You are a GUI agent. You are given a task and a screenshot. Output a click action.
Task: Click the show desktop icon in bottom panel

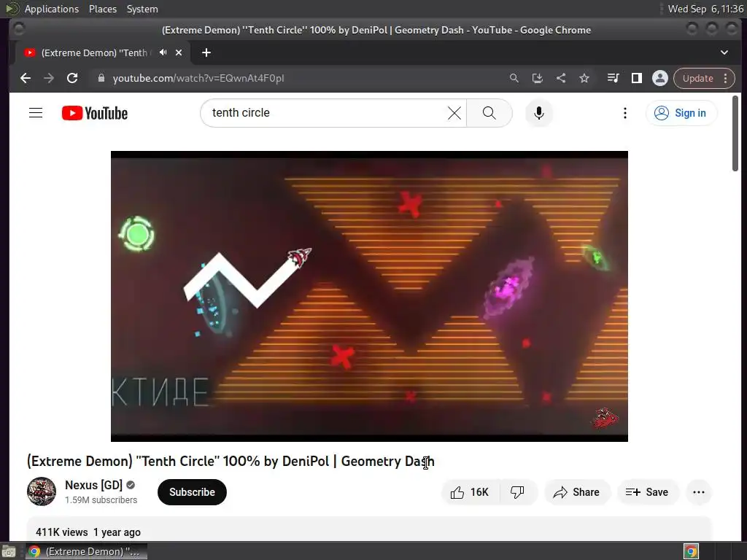[x=9, y=551]
